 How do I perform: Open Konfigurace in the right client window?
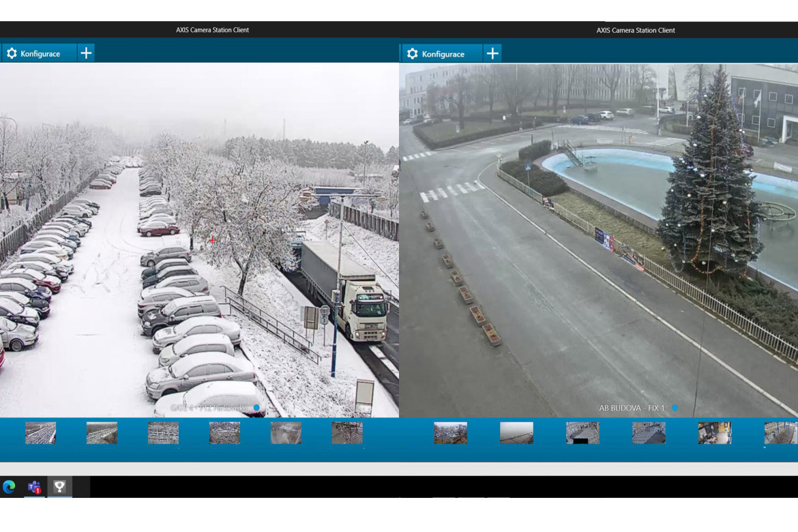pos(442,54)
